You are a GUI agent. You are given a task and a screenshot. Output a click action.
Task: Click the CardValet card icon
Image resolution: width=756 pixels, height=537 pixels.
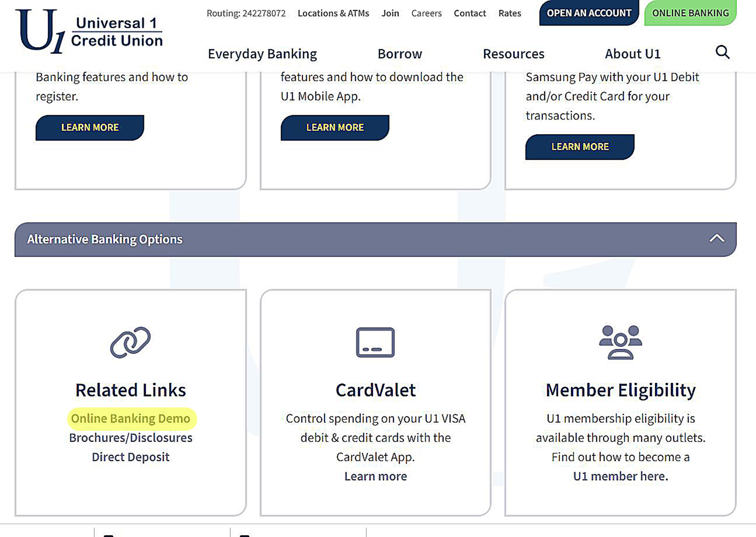coord(375,342)
